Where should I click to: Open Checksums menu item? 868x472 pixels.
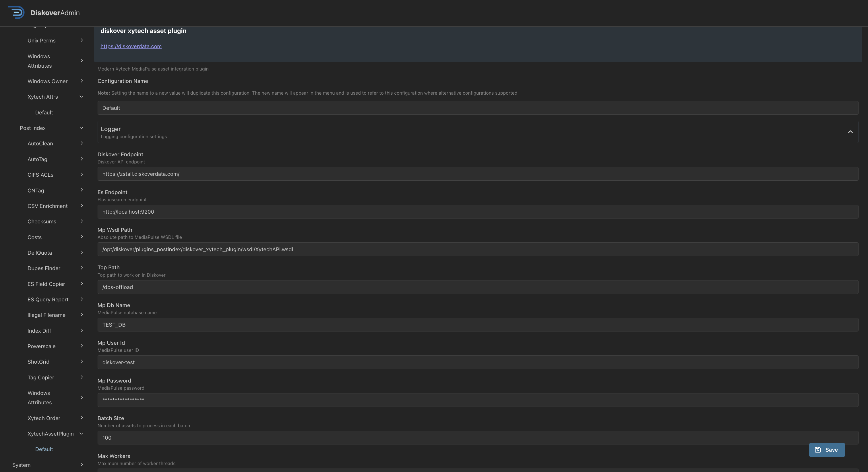click(x=55, y=222)
